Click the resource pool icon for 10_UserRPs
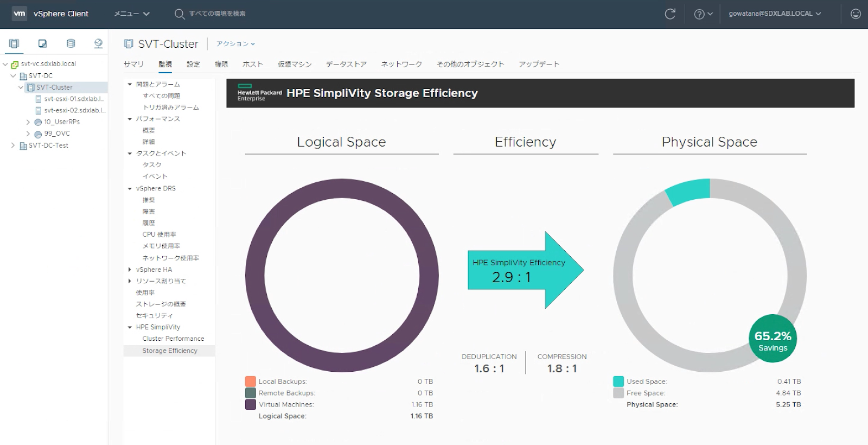The image size is (868, 445). [x=38, y=122]
